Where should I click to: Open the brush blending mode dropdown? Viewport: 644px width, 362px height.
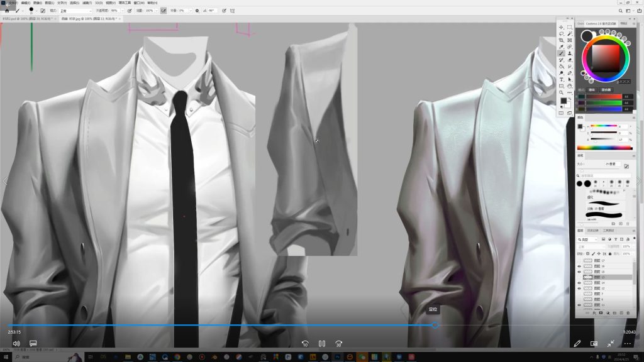pyautogui.click(x=75, y=11)
